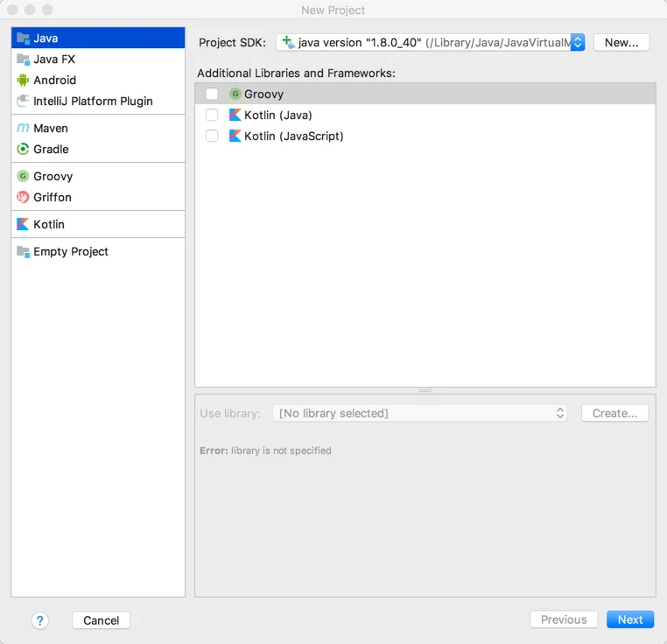The image size is (667, 644).
Task: Enable the Groovy library checkbox
Action: coord(212,94)
